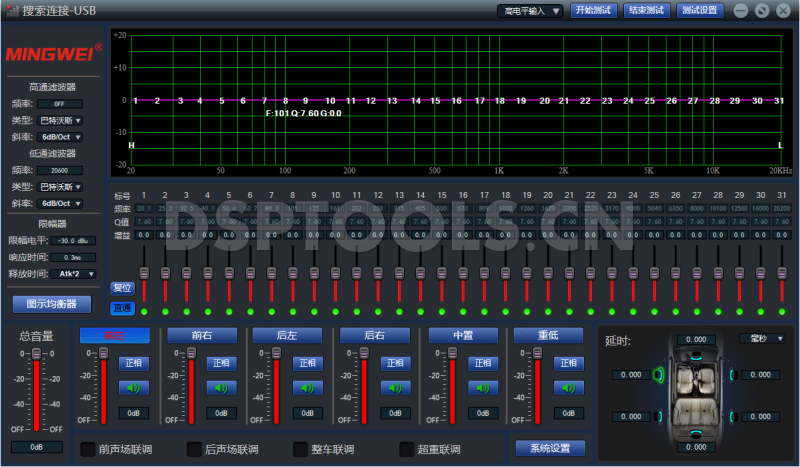Click the 中置 channel speaker icon
The width and height of the screenshot is (800, 467).
pos(482,388)
